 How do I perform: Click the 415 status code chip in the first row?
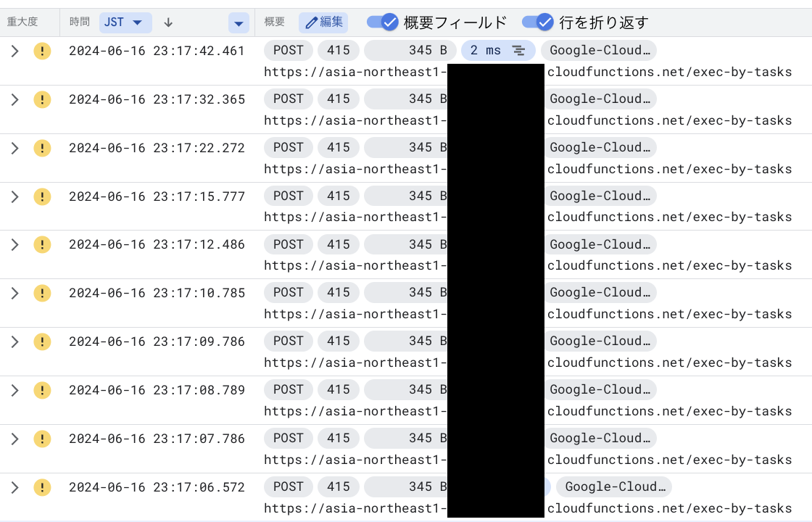pos(338,50)
